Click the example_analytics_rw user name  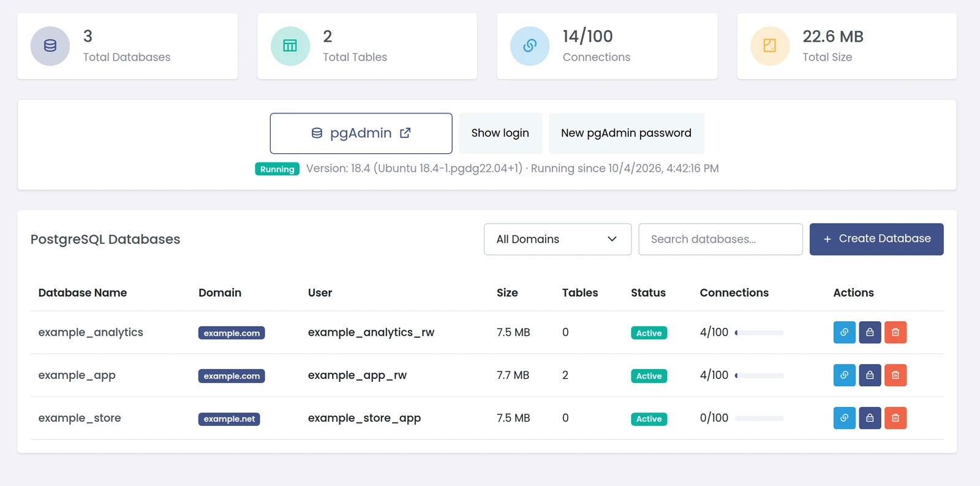371,332
